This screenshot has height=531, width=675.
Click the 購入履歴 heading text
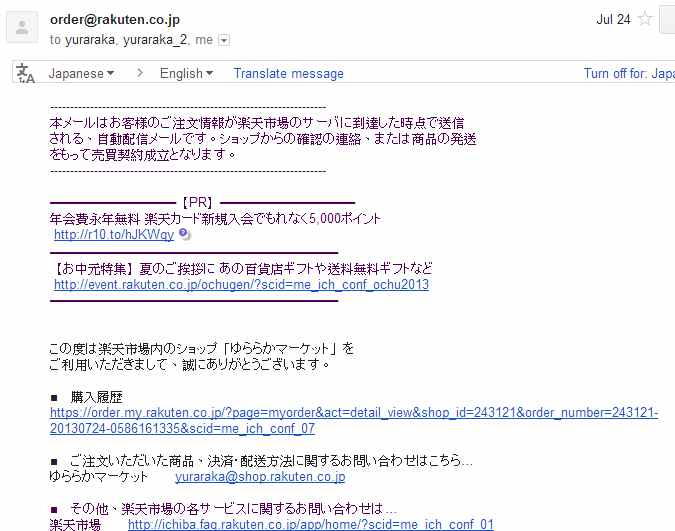[97, 397]
